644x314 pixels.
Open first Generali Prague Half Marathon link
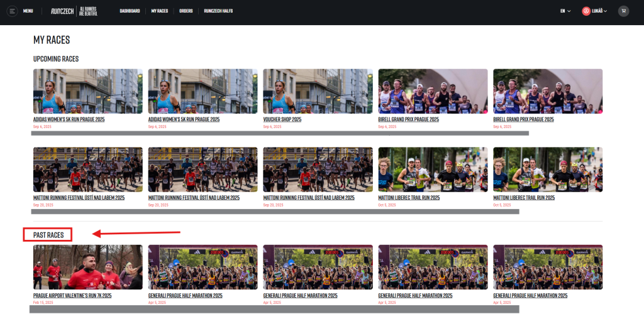186,296
